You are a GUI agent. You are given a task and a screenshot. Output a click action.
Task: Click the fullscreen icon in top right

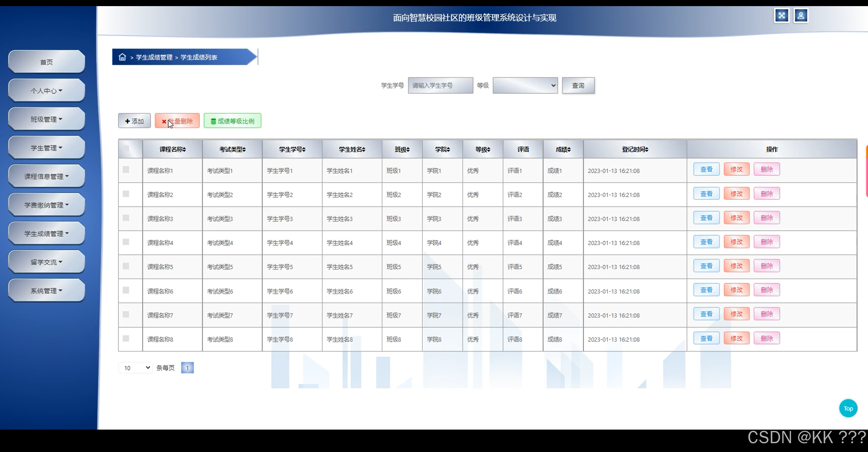782,15
